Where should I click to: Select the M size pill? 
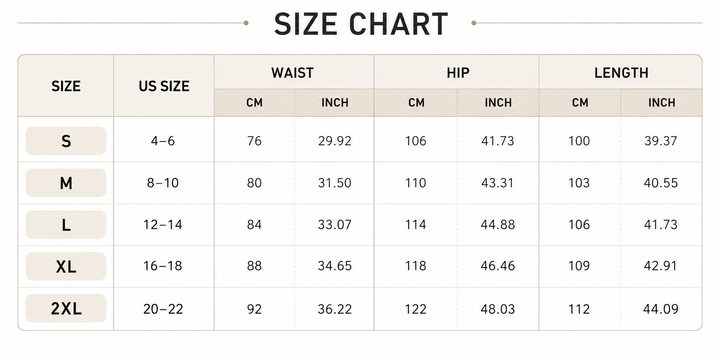pyautogui.click(x=66, y=183)
